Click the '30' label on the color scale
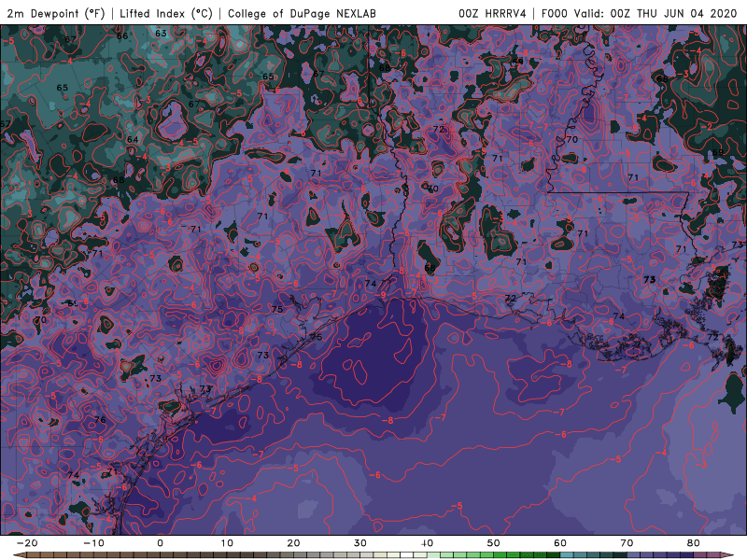This screenshot has width=747, height=560. (360, 543)
